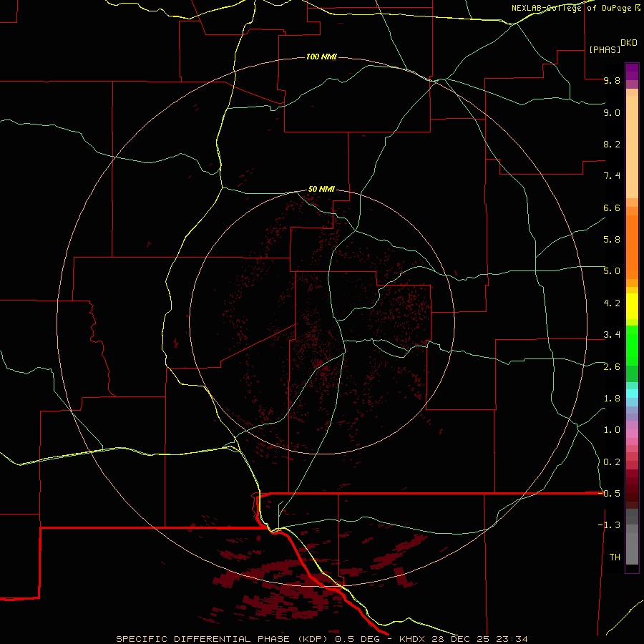
Task: Select the "[PHAS]" unit label
Action: (605, 49)
